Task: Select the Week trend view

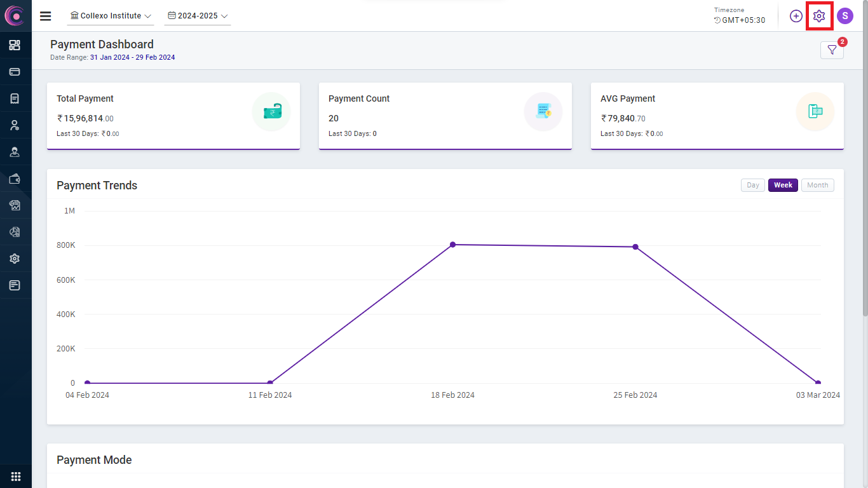Action: coord(783,185)
